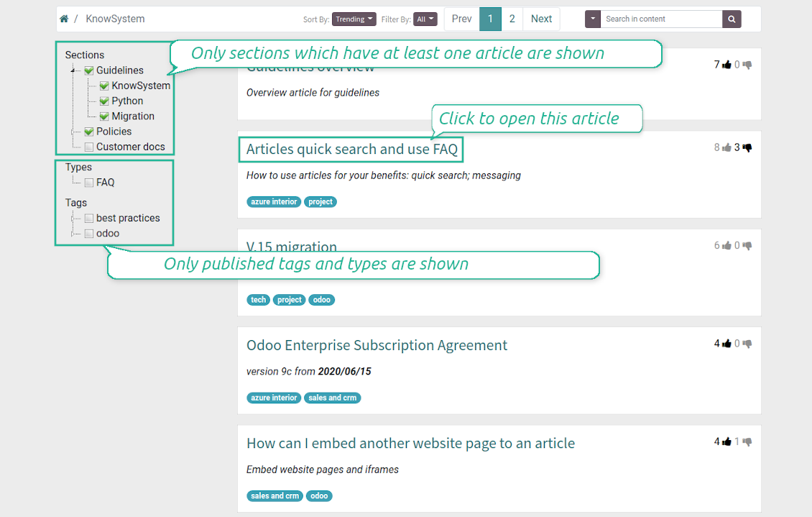The height and width of the screenshot is (517, 812).
Task: Like the Guidelines overview article
Action: 726,65
